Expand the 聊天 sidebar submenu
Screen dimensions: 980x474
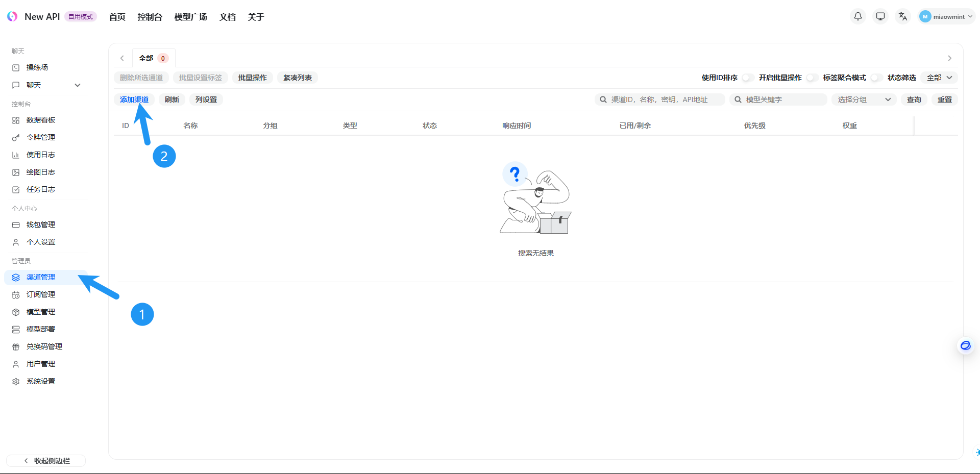coord(78,85)
